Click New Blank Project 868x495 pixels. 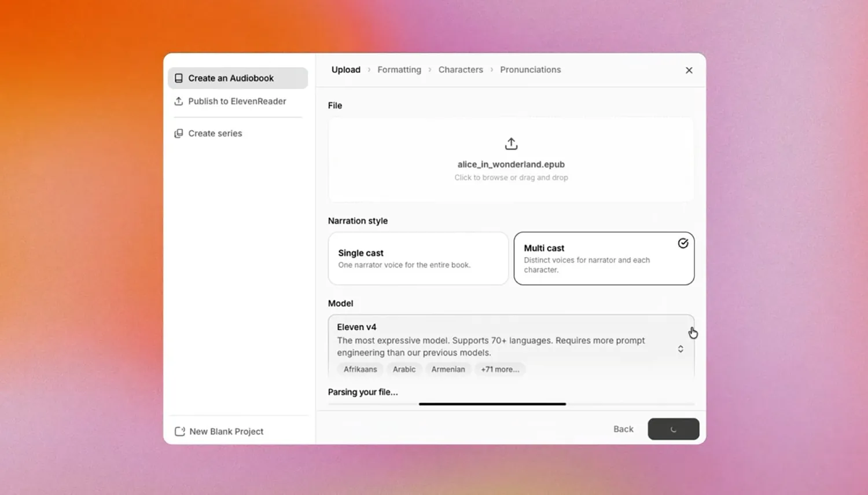(x=219, y=431)
